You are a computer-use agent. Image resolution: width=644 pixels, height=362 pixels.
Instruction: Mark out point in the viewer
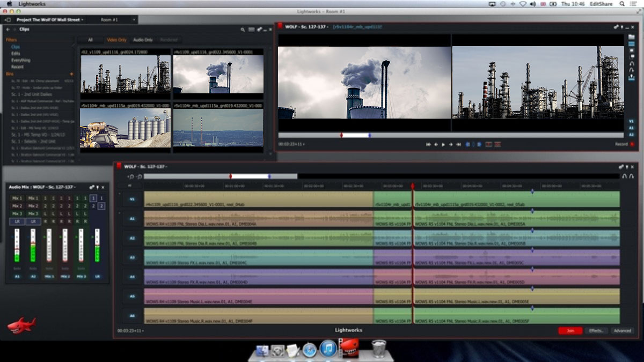point(478,144)
